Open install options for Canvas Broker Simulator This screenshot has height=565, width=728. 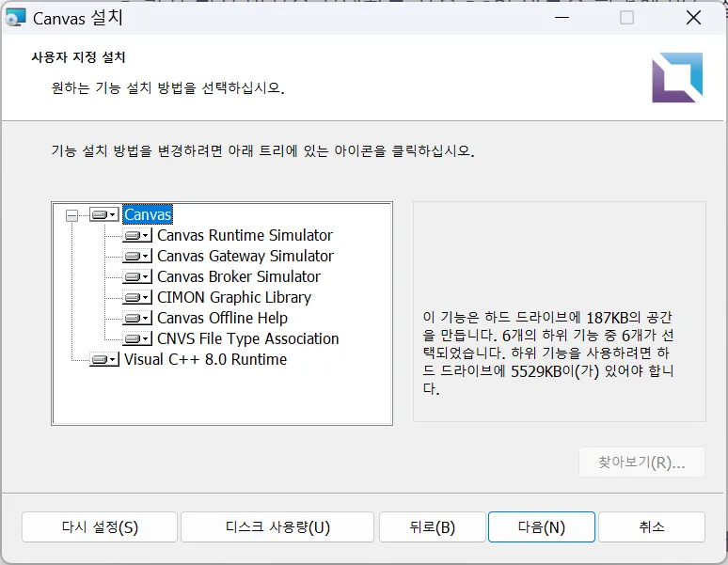tap(136, 277)
